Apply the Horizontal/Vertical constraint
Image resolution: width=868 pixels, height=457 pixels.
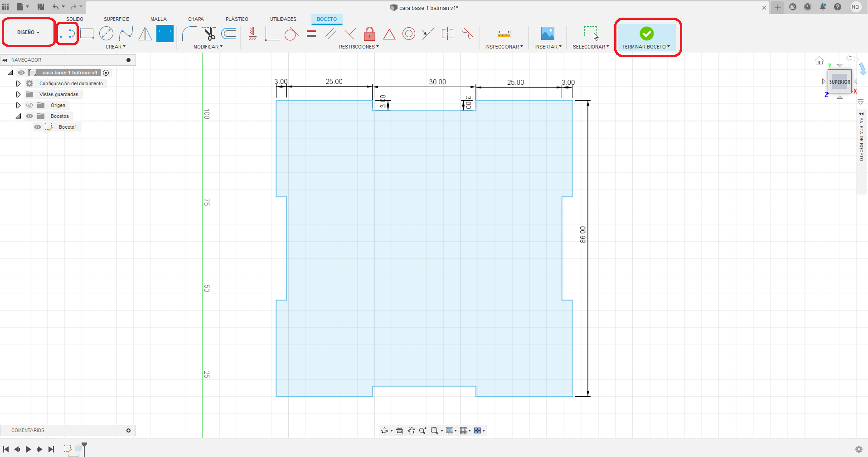click(x=253, y=34)
